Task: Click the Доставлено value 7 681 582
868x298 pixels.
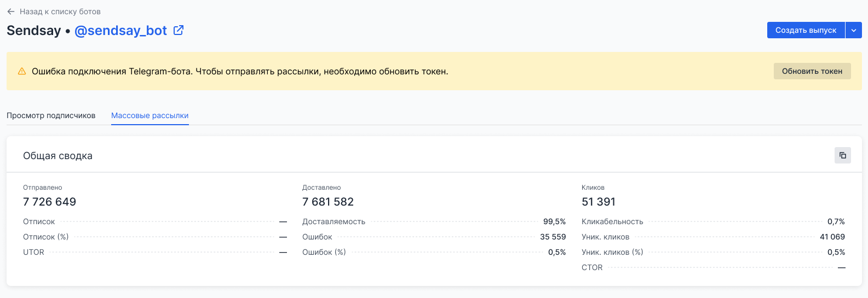Action: click(328, 202)
